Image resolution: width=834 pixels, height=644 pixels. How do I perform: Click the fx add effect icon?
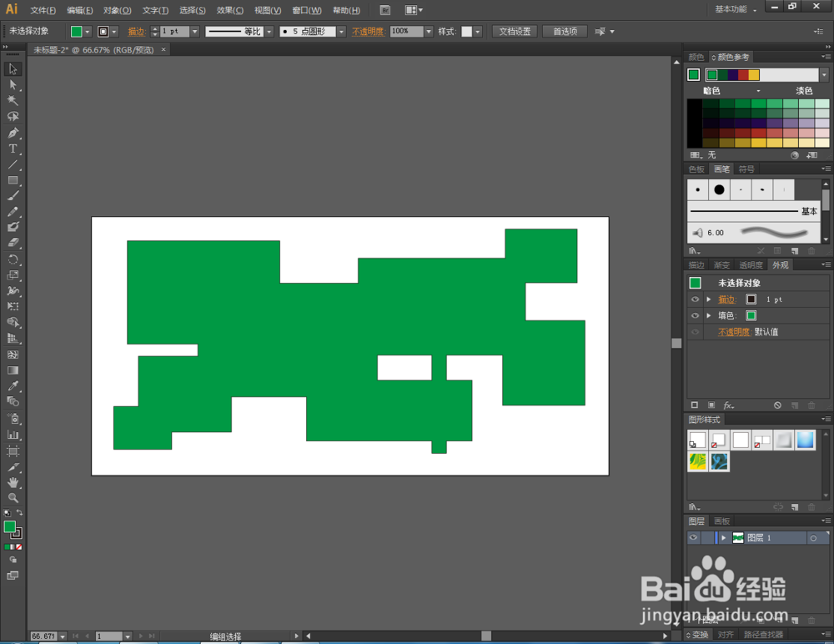[728, 405]
